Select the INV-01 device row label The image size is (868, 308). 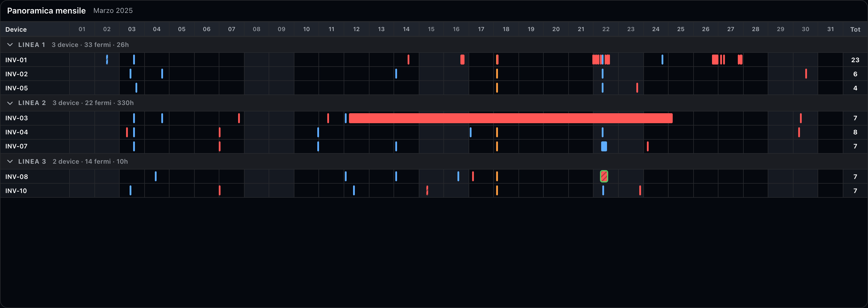16,60
